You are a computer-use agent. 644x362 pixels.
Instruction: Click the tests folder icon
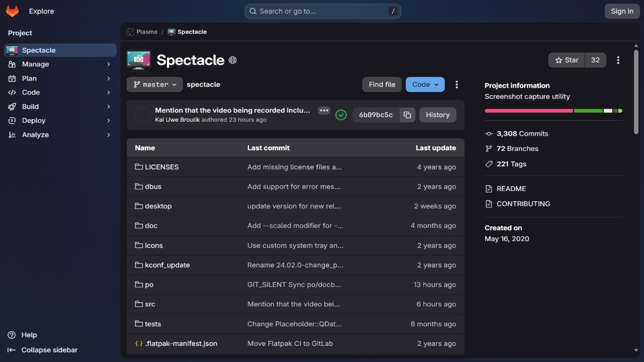click(139, 324)
